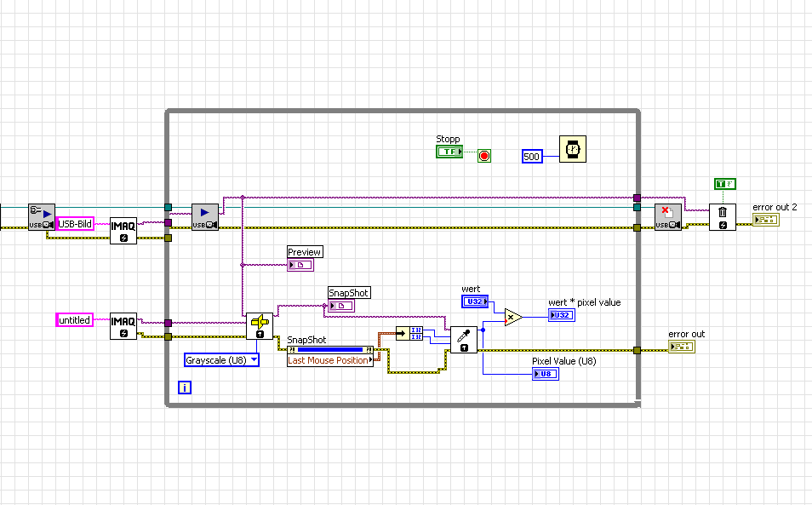Select the loop iteration terminal i
This screenshot has height=505, width=812.
tap(185, 387)
